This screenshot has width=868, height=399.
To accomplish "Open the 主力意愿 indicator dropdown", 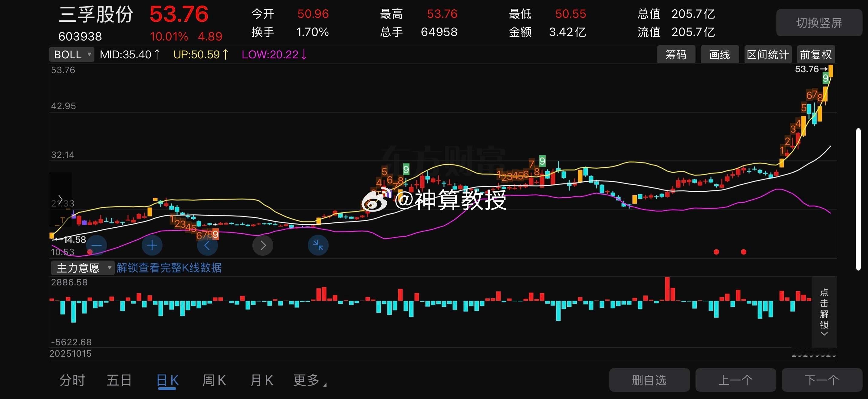I will click(x=83, y=268).
